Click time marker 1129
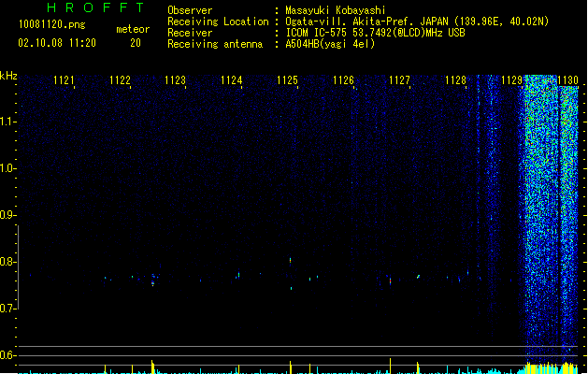Image resolution: width=588 pixels, height=374 pixels. coord(511,80)
